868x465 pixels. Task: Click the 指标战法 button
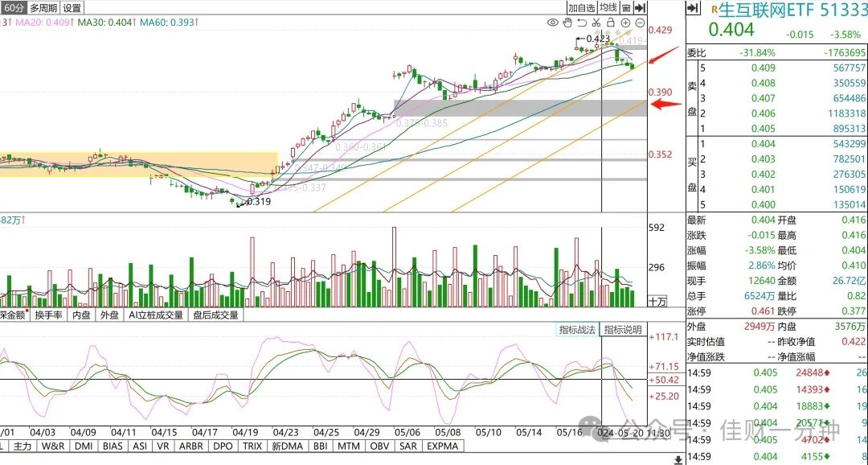click(x=577, y=330)
